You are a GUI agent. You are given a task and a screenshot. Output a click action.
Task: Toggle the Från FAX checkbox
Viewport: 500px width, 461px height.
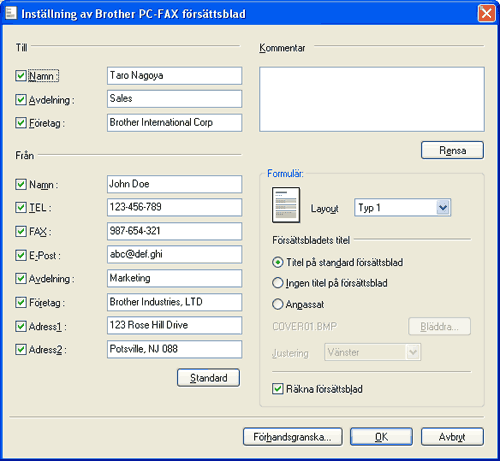(21, 231)
